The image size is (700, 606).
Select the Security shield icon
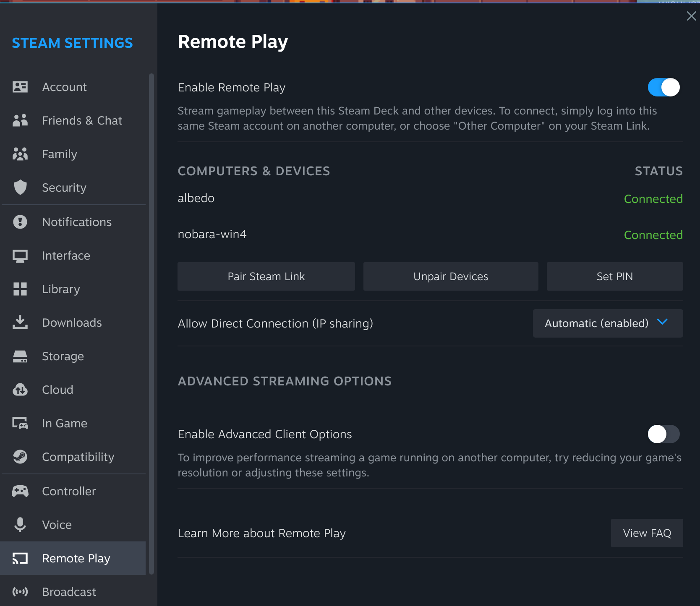tap(20, 187)
